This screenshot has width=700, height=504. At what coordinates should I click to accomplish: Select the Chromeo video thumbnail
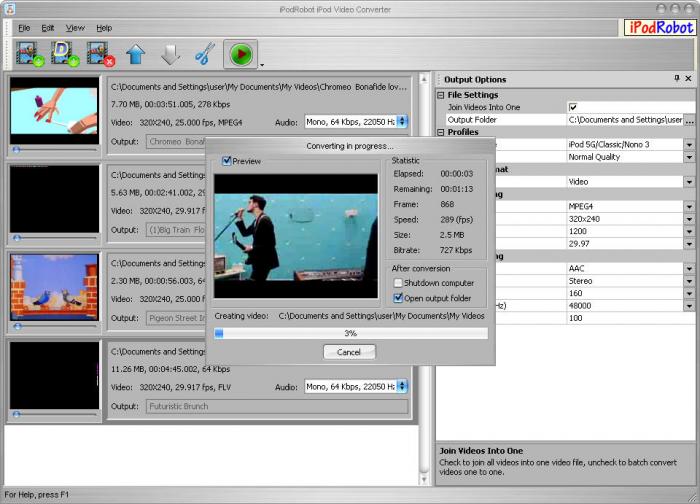[54, 110]
